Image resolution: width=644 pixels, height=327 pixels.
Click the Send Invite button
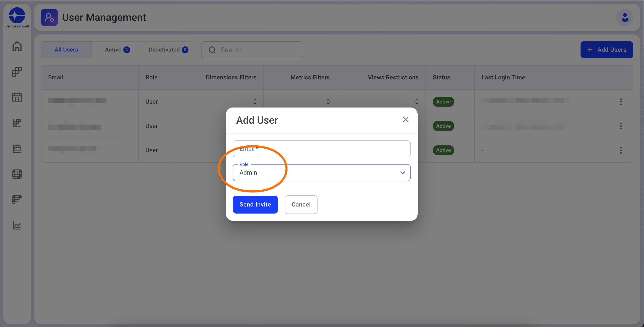tap(255, 205)
